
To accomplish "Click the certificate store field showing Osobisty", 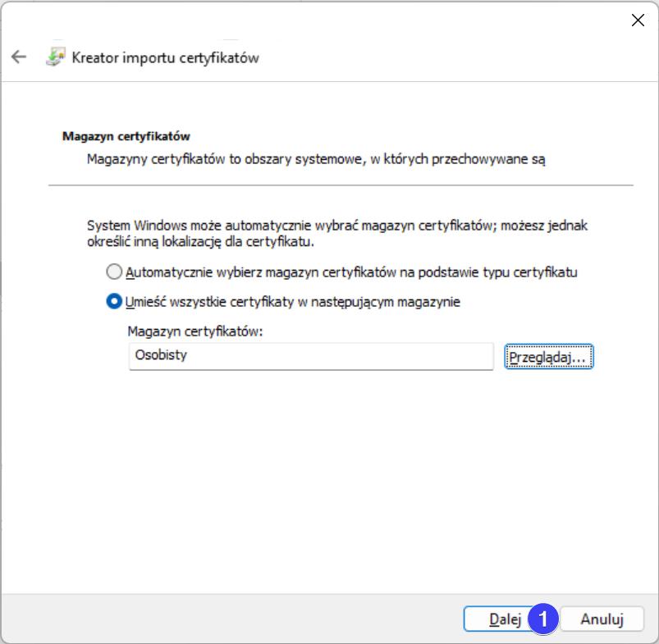I will tap(310, 357).
